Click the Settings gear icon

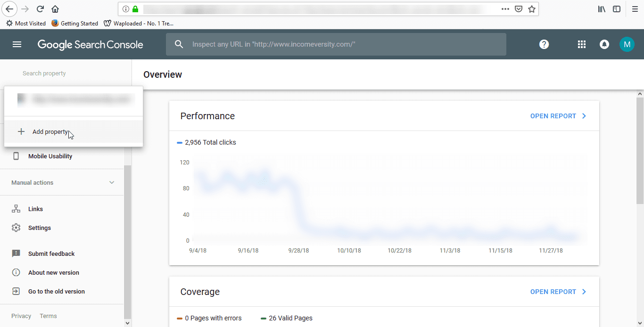tap(16, 228)
